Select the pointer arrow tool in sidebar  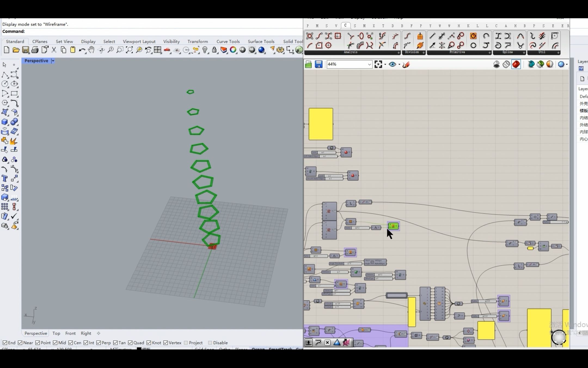click(x=5, y=65)
